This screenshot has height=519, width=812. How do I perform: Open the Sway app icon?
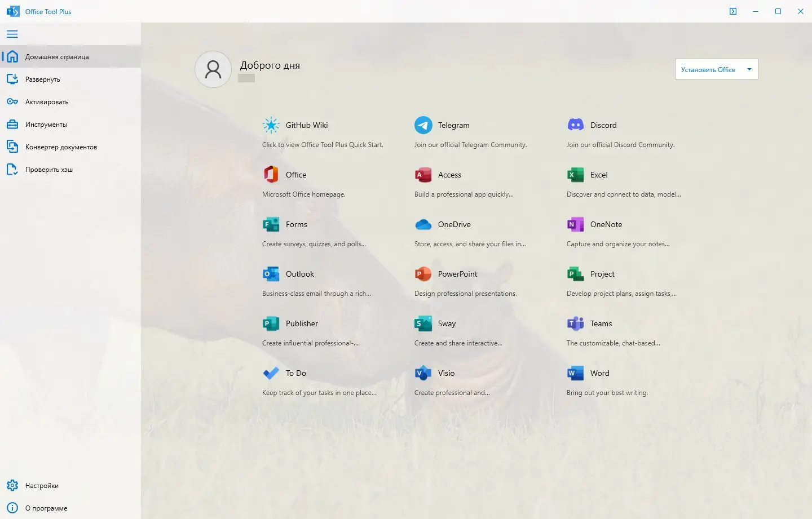pyautogui.click(x=423, y=323)
